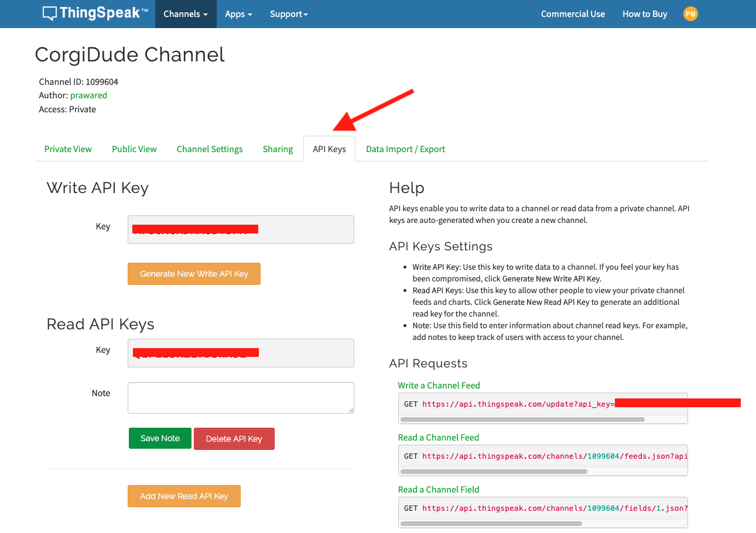
Task: Click Generate New Write API Key button
Action: pyautogui.click(x=194, y=274)
